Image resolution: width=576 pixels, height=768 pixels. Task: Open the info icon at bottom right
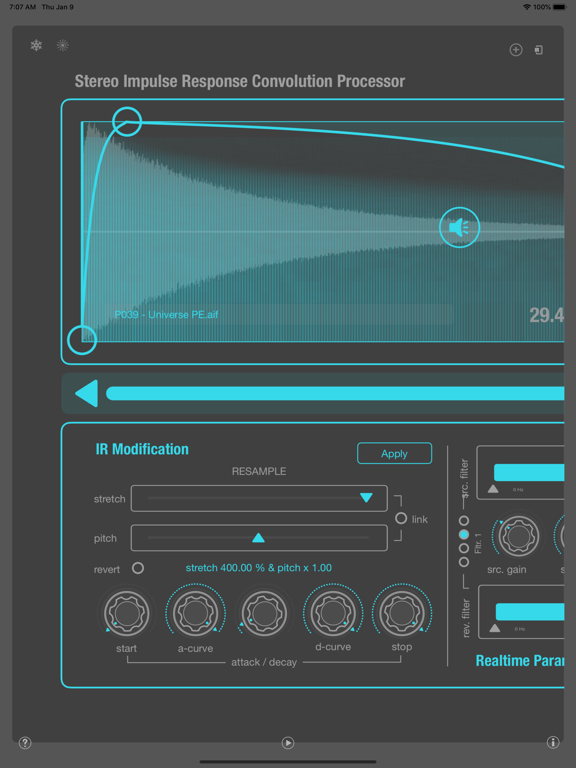point(553,743)
